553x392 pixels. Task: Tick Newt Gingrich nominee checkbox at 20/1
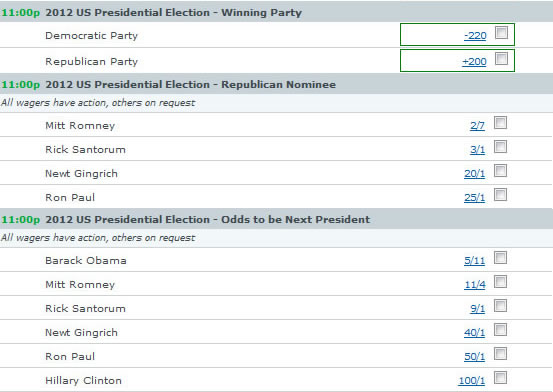pos(500,171)
